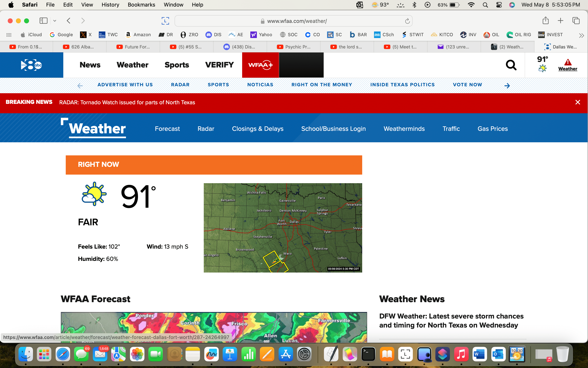
Task: Open the History menu in menu bar
Action: tap(110, 5)
